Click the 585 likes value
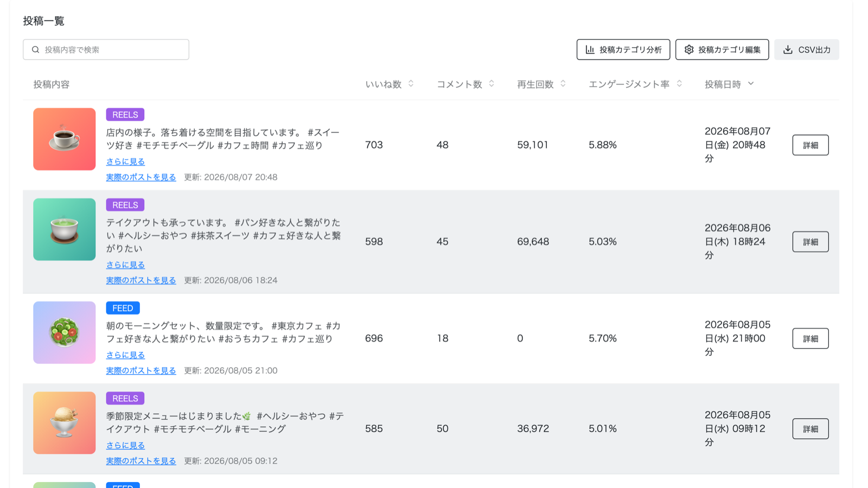This screenshot has width=868, height=488. coord(374,429)
